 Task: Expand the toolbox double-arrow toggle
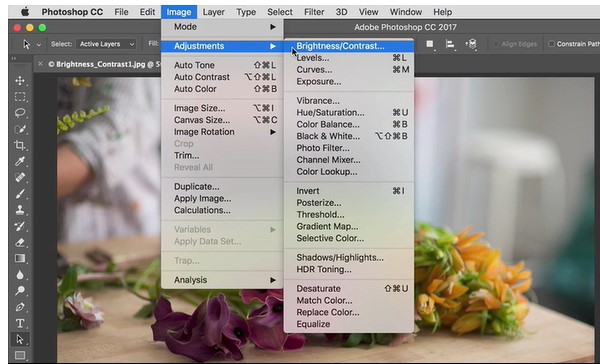[14, 59]
